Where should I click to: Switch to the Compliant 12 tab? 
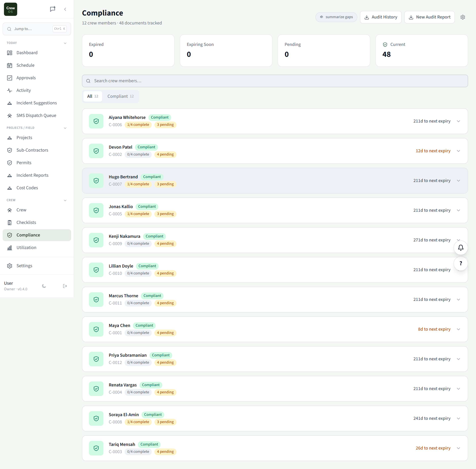(x=120, y=96)
